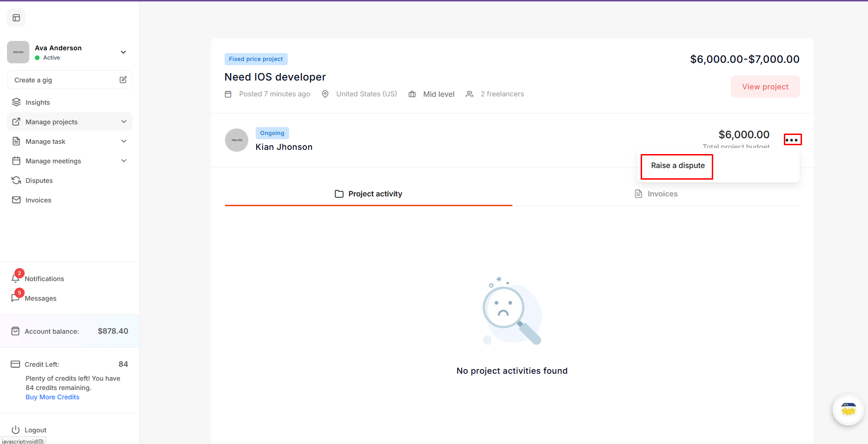The height and width of the screenshot is (444, 868).
Task: Switch to the Invoices tab
Action: tap(656, 194)
